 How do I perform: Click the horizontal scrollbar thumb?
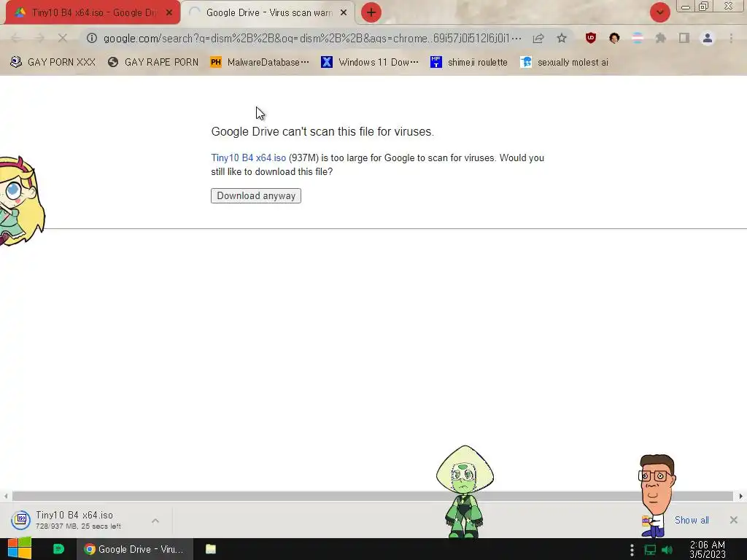(373, 496)
